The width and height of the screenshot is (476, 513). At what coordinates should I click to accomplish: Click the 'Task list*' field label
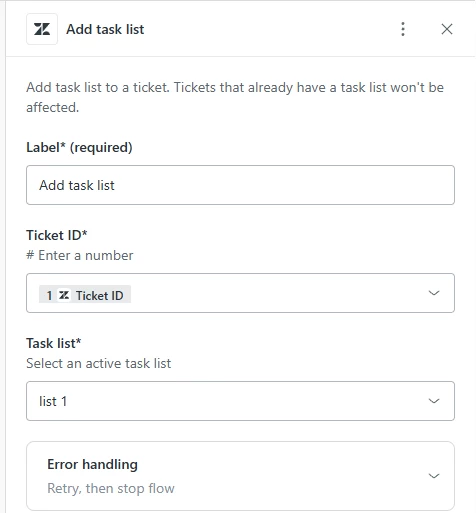tap(54, 343)
